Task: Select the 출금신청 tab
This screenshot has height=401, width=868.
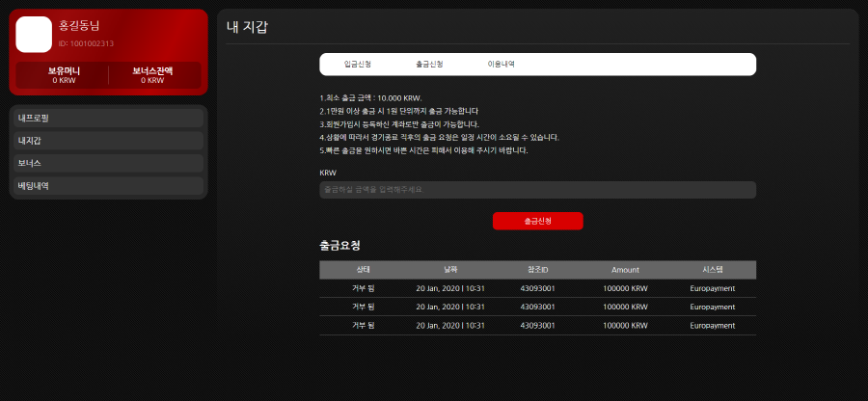Action: pyautogui.click(x=429, y=65)
